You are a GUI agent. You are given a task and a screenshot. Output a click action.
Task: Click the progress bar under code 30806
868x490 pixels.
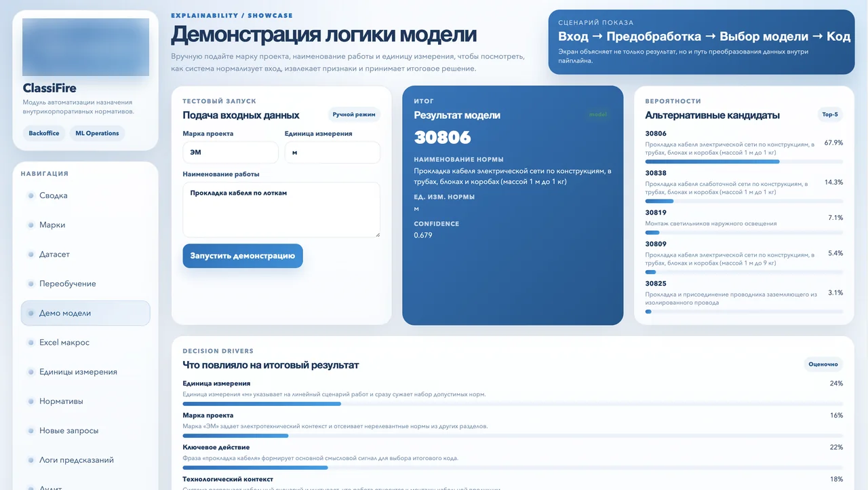[744, 162]
